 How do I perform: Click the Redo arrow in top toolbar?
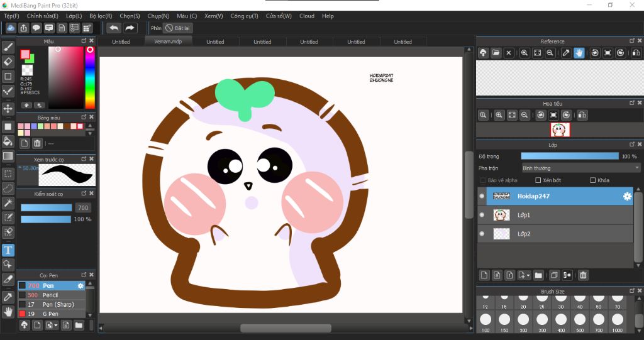click(130, 28)
